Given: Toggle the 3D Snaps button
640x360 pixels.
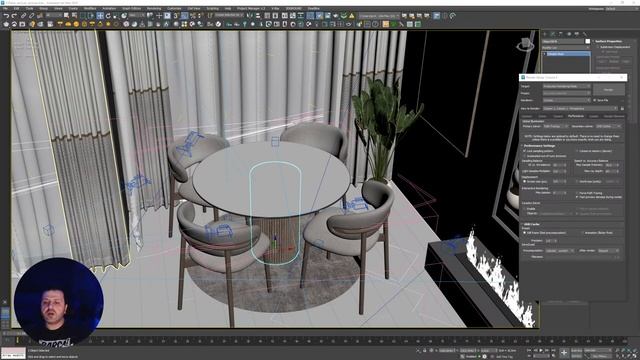Looking at the screenshot, I should coord(176,16).
